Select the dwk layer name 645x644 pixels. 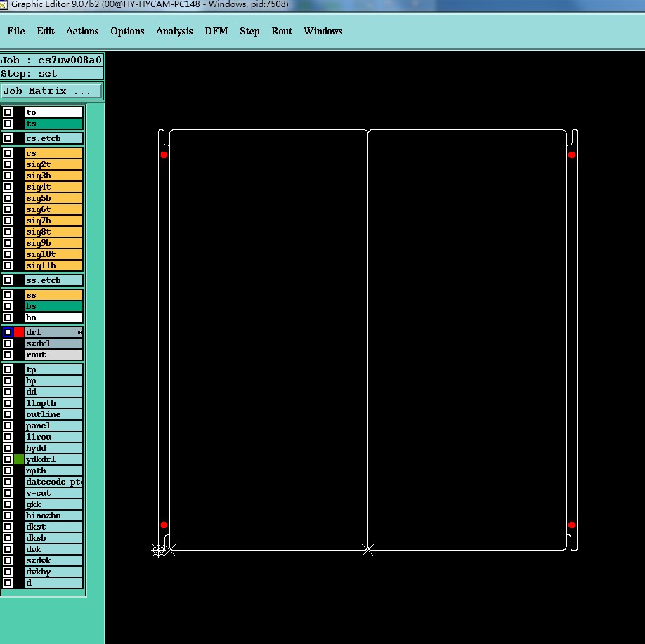coord(54,549)
